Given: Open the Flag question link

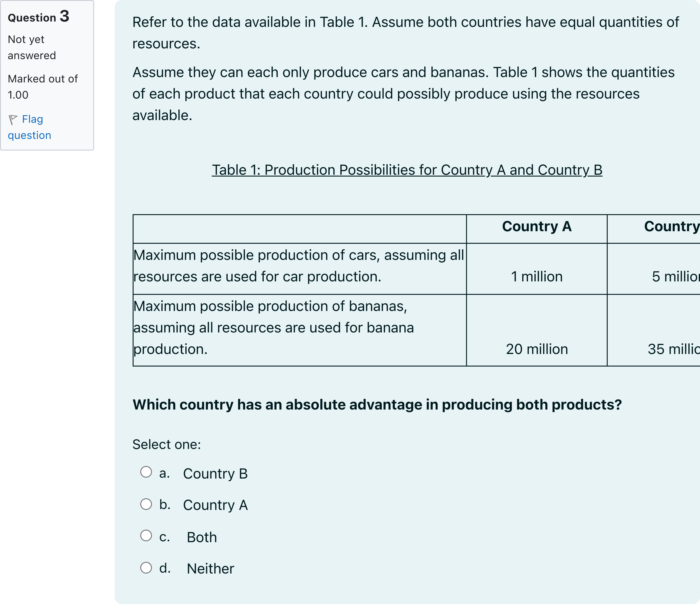Looking at the screenshot, I should click(29, 127).
